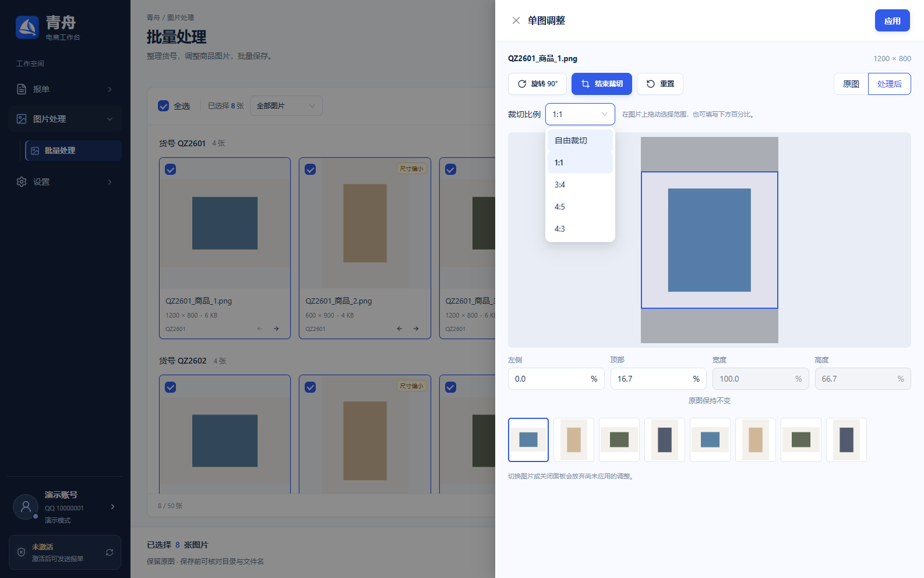924x578 pixels.
Task: Select the fourth dark slate thumbnail
Action: [x=665, y=440]
